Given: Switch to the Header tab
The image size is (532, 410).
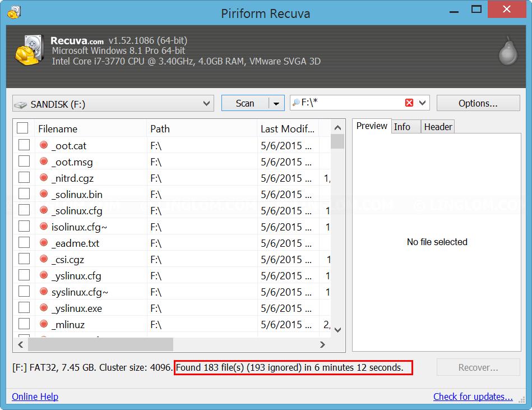Looking at the screenshot, I should (x=438, y=127).
